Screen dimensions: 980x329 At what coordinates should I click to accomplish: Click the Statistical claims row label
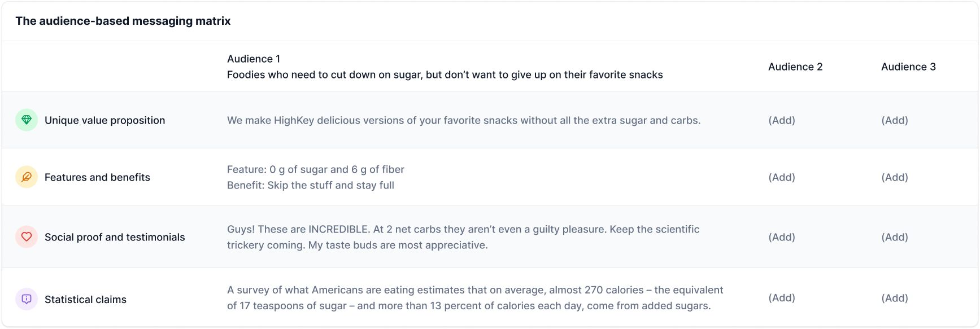coord(85,300)
